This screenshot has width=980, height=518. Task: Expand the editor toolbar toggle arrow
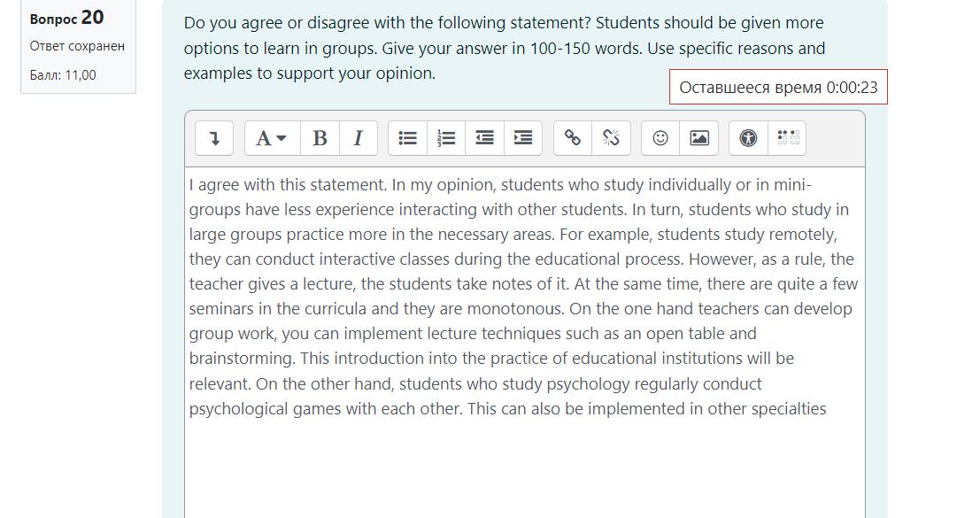pos(214,138)
